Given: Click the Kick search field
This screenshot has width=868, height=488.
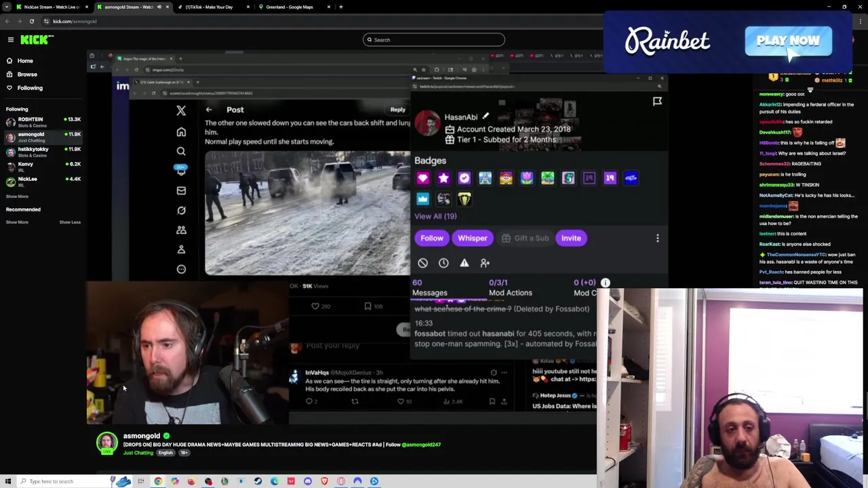Looking at the screenshot, I should (434, 40).
